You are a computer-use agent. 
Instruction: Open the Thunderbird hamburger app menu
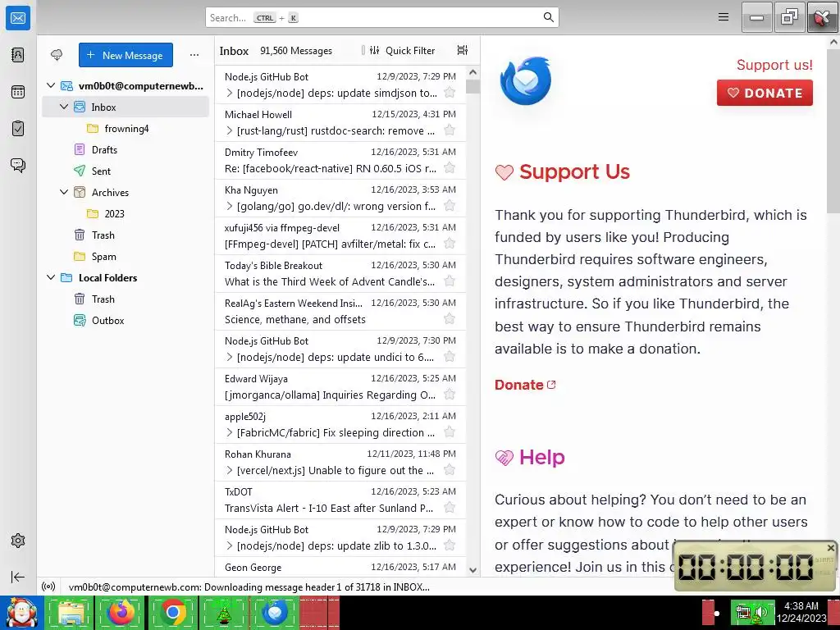(x=724, y=17)
